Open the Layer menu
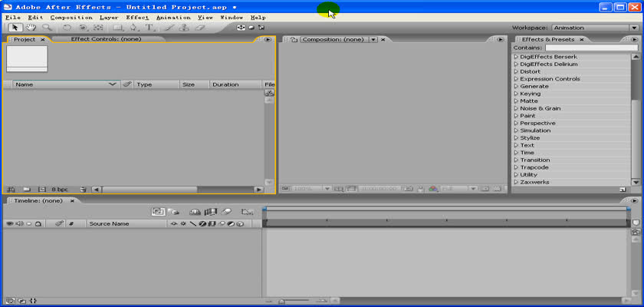 point(109,18)
